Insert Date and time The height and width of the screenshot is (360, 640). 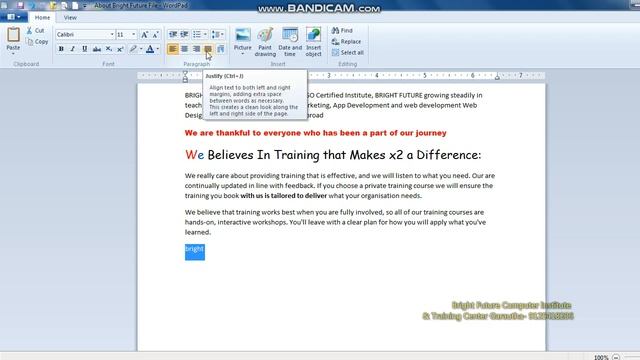tap(290, 42)
